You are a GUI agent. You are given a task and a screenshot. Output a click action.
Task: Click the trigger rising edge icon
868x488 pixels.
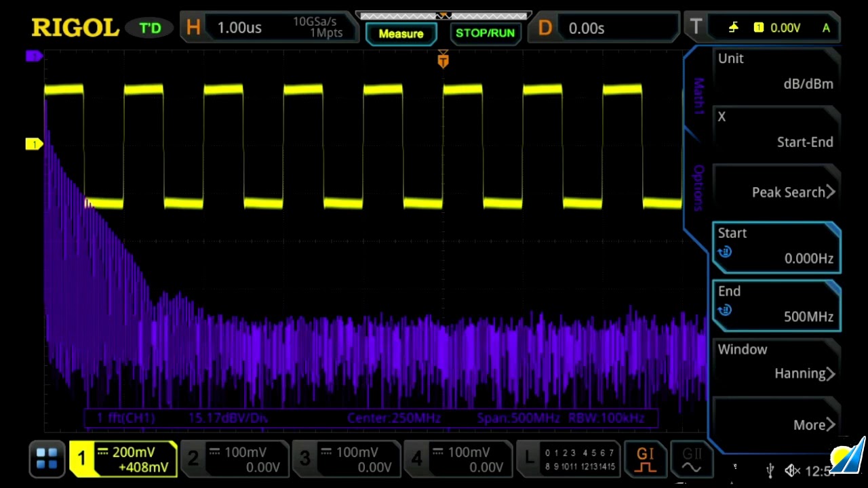[734, 28]
